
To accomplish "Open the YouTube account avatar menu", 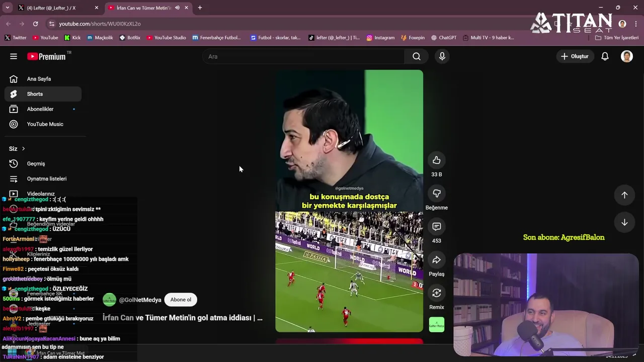I will 626,56.
